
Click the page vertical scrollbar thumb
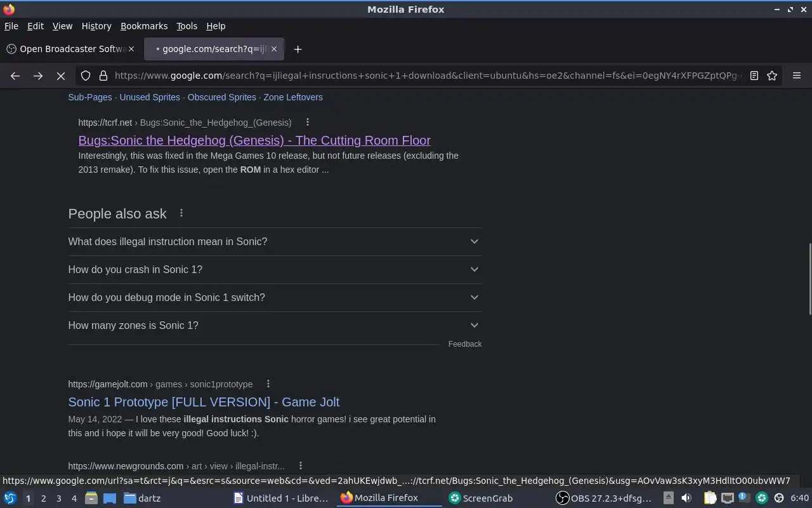click(x=809, y=278)
